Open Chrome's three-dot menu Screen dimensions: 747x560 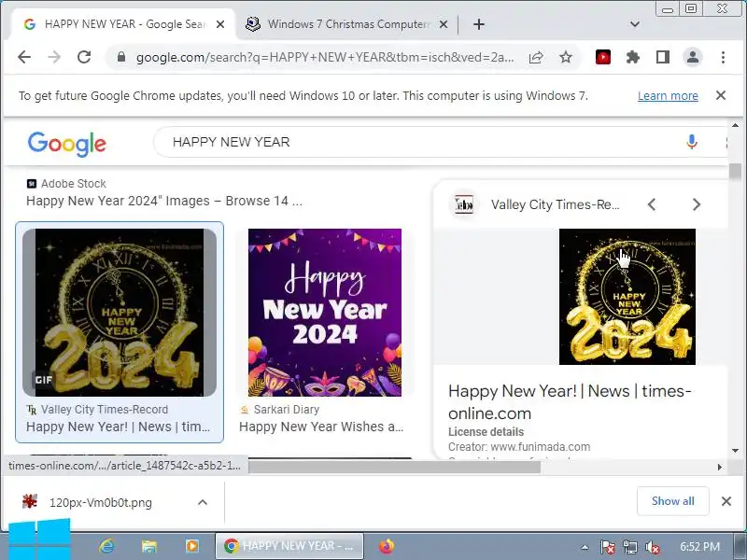click(x=723, y=58)
